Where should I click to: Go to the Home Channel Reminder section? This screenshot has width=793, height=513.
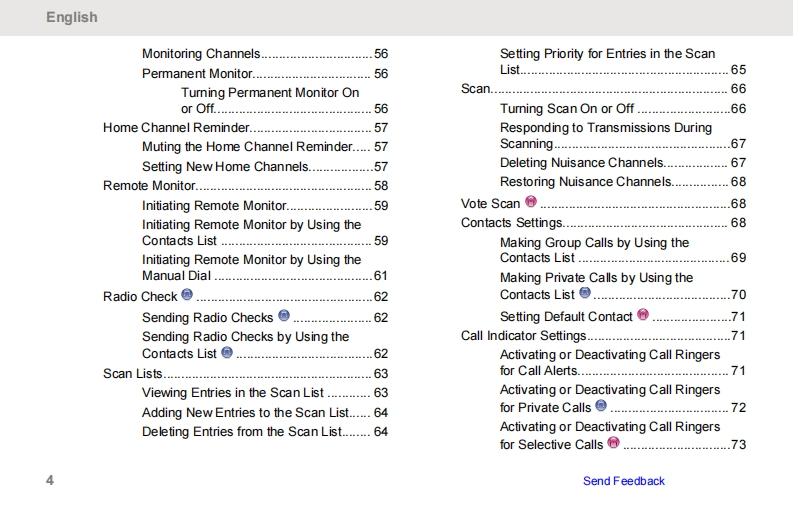175,128
